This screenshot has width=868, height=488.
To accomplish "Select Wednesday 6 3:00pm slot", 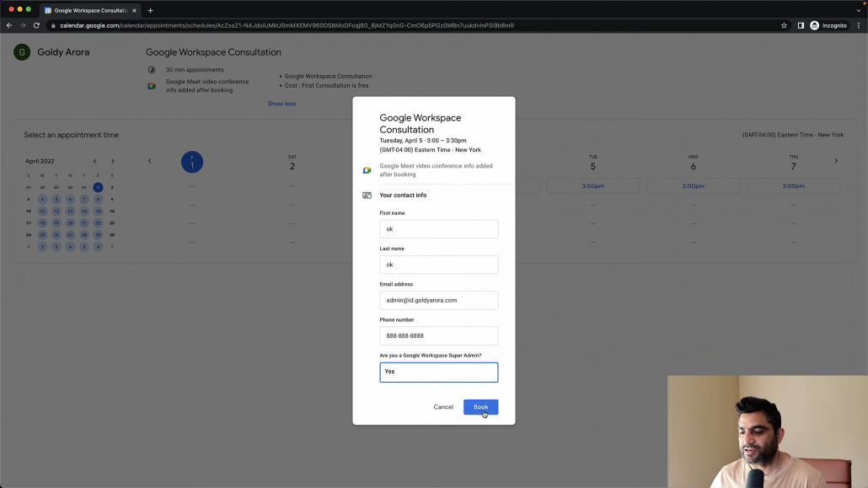I will [x=693, y=186].
